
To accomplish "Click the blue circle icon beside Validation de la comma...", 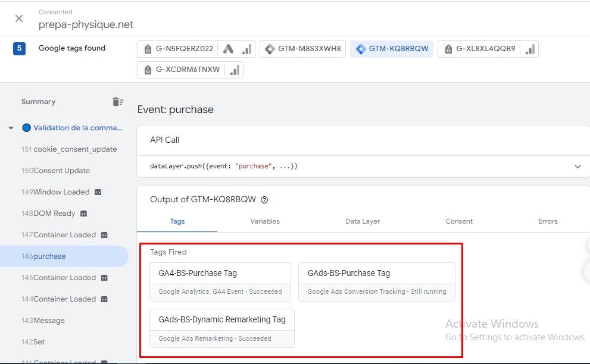I will click(26, 128).
